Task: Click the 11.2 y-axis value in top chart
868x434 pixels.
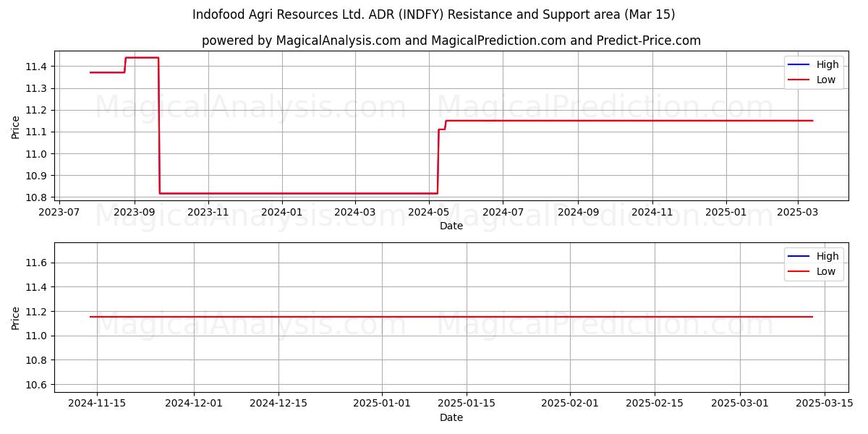Action: click(x=37, y=110)
